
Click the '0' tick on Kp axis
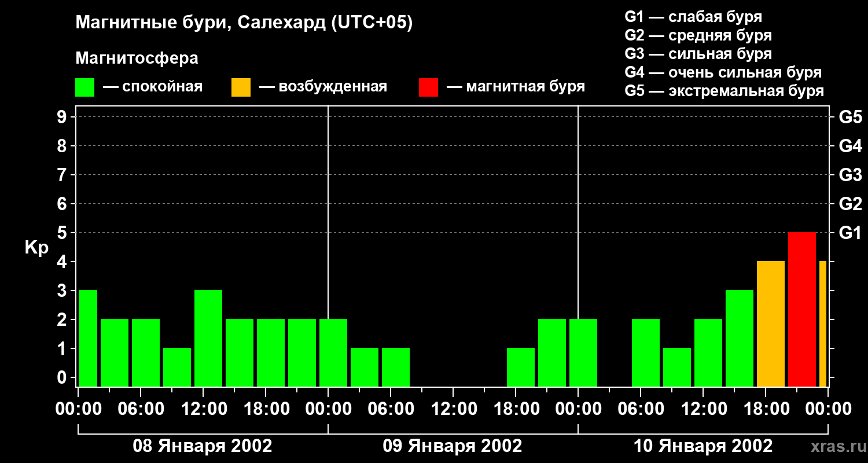63,377
